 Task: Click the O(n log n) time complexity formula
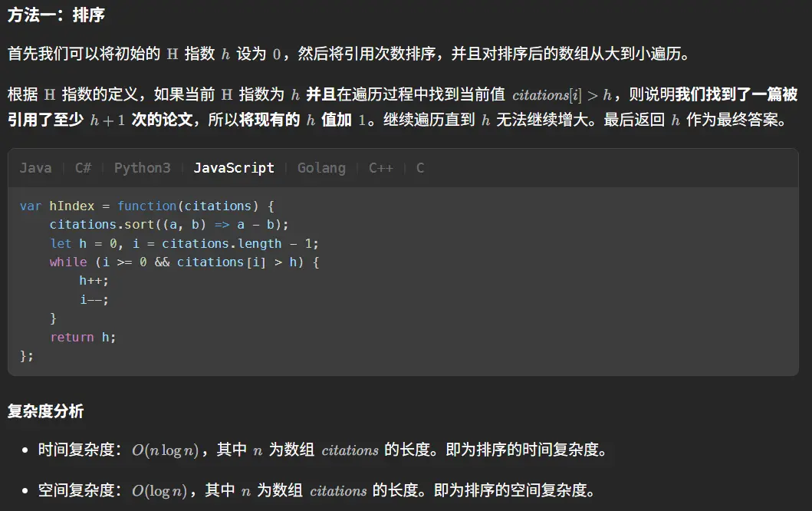(x=166, y=450)
